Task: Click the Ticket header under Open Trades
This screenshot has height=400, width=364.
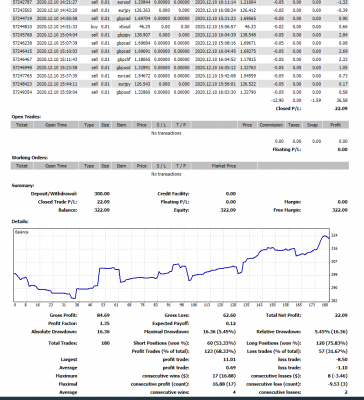Action: (x=22, y=125)
